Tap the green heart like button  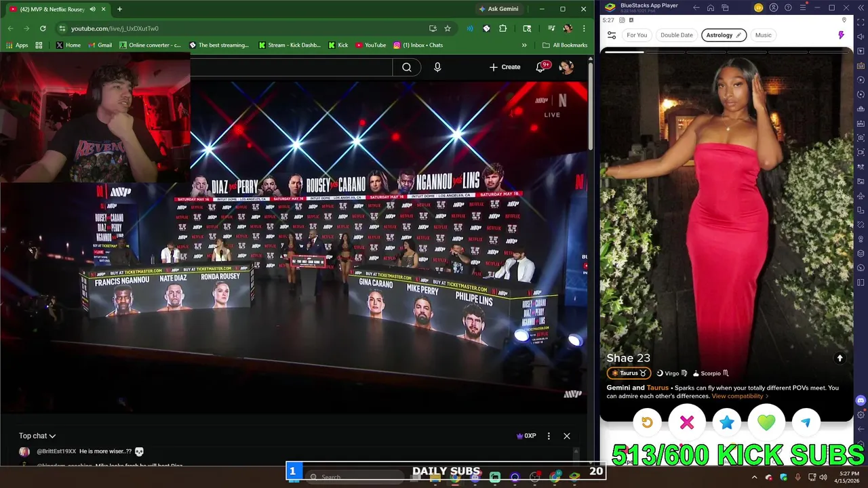766,422
